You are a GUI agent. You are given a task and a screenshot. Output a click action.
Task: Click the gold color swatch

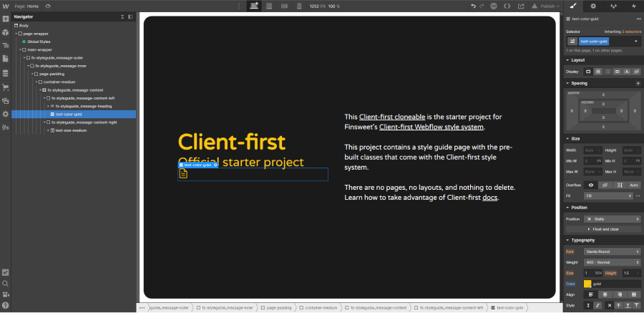pyautogui.click(x=587, y=284)
